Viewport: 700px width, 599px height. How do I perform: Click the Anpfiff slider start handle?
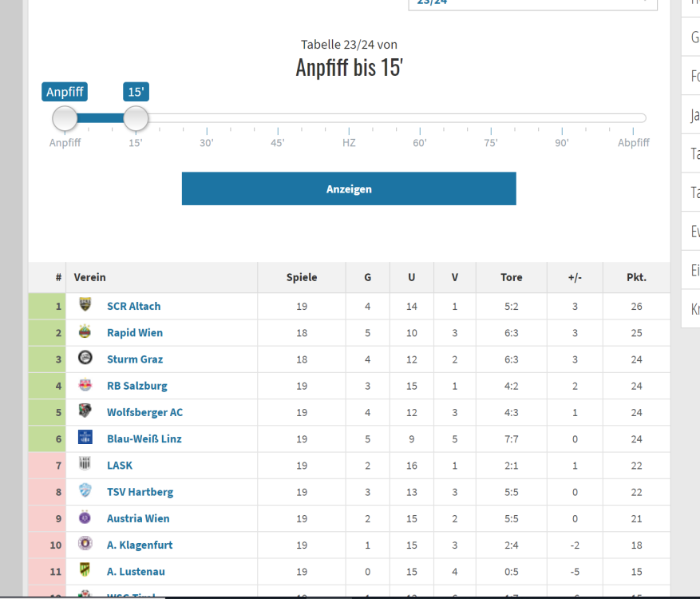click(65, 119)
